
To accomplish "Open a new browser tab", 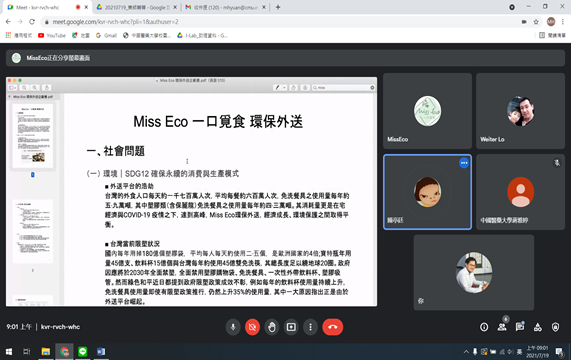I will tap(278, 7).
